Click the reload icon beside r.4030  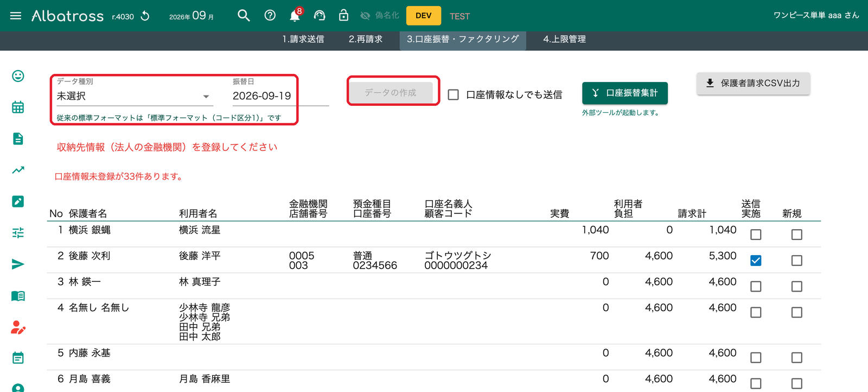point(145,16)
